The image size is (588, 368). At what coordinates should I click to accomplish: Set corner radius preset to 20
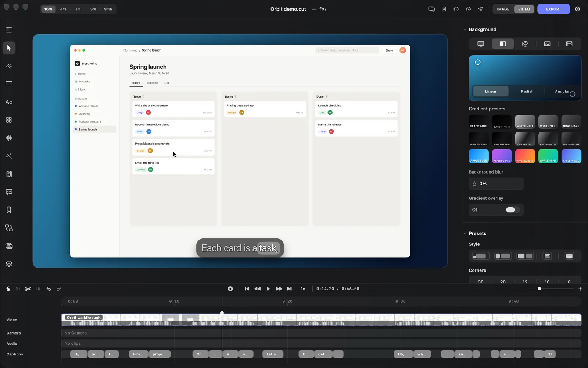click(503, 282)
